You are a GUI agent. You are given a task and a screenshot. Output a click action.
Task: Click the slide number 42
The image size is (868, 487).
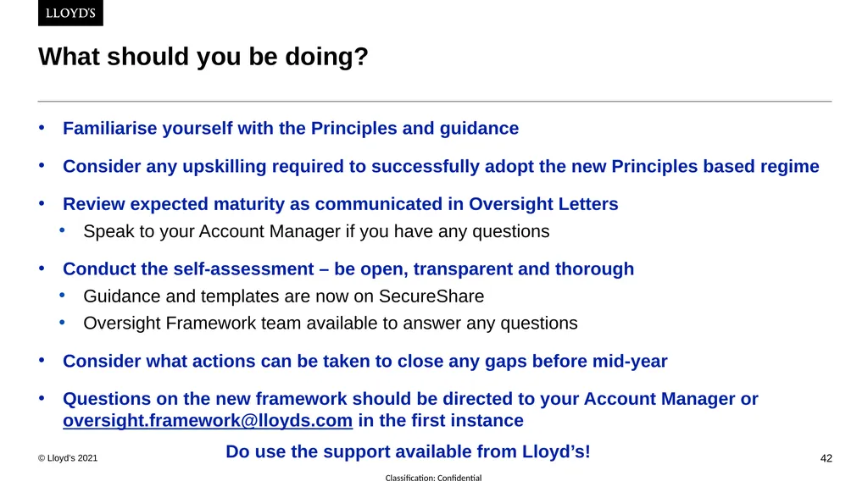(x=826, y=458)
